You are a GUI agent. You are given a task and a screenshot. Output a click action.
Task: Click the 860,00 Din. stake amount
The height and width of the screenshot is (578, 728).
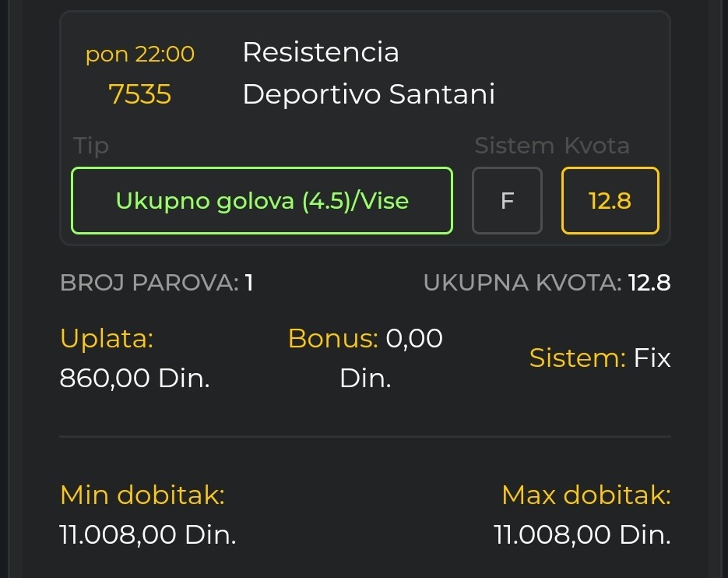pos(135,378)
